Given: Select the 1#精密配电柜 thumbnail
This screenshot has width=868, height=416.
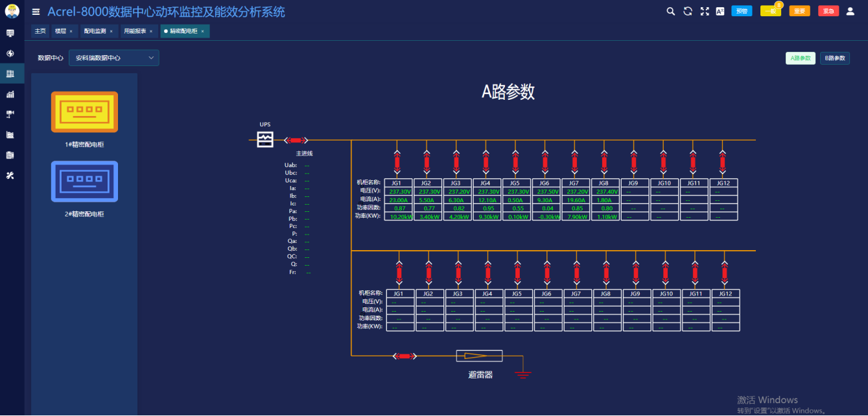Looking at the screenshot, I should [x=84, y=111].
